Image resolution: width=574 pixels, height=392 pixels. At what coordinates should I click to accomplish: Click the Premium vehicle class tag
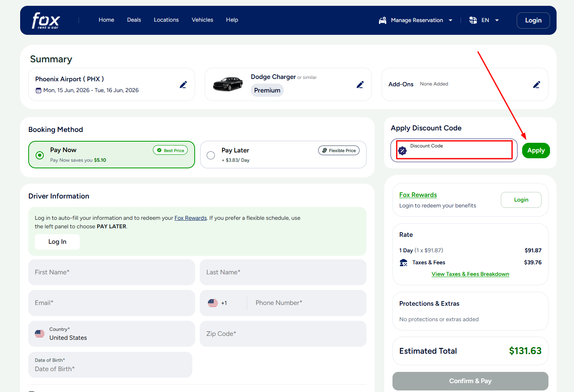pyautogui.click(x=267, y=90)
